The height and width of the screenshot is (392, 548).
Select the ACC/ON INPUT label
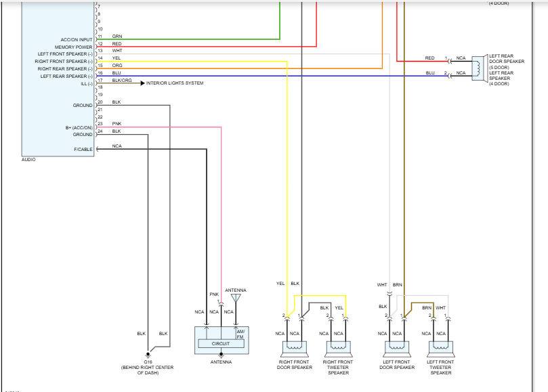pyautogui.click(x=76, y=40)
